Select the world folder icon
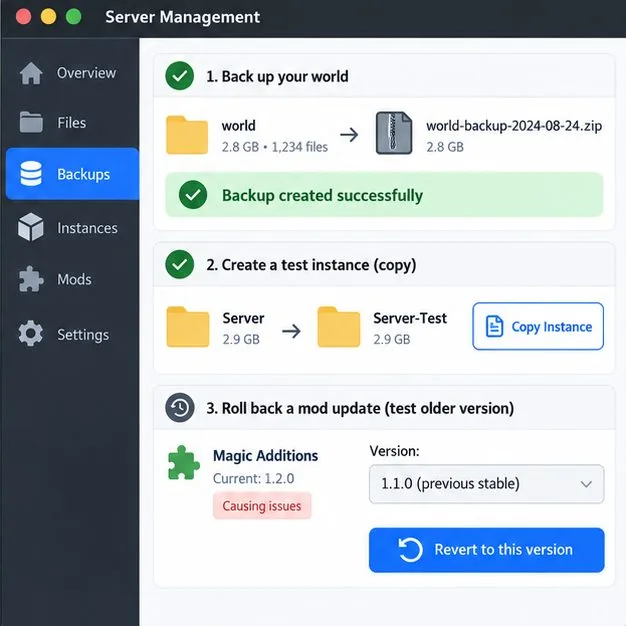Image resolution: width=626 pixels, height=626 pixels. point(187,135)
